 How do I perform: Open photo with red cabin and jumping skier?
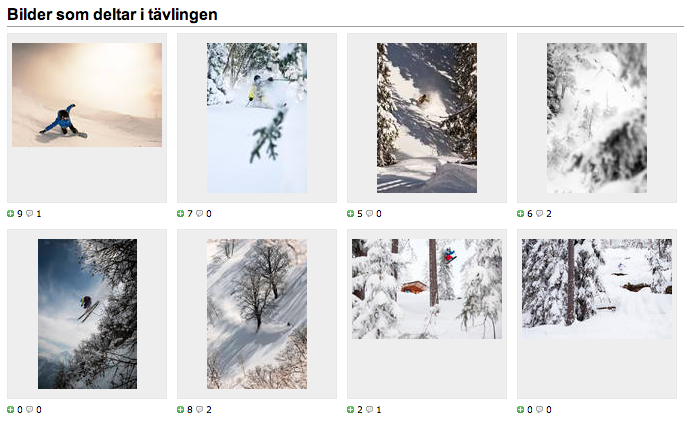tap(427, 289)
